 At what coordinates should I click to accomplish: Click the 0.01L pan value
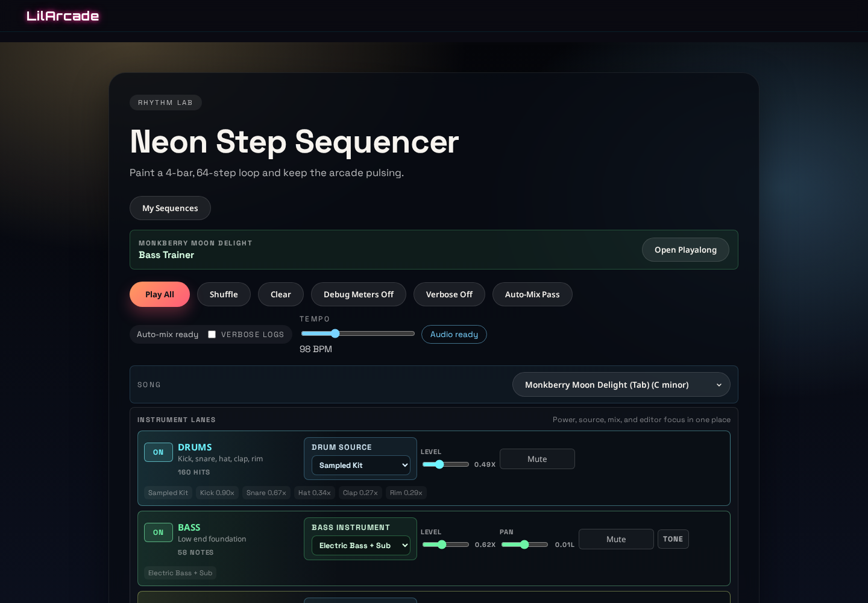point(565,545)
